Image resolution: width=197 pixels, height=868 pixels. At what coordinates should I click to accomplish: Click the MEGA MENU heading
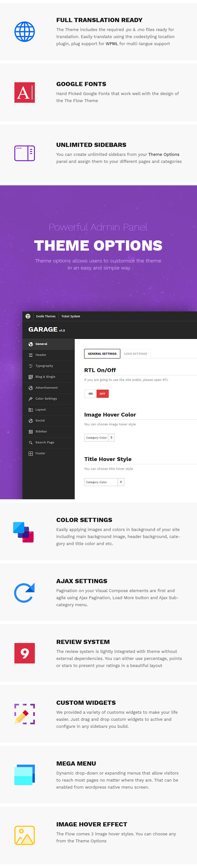coord(76,764)
